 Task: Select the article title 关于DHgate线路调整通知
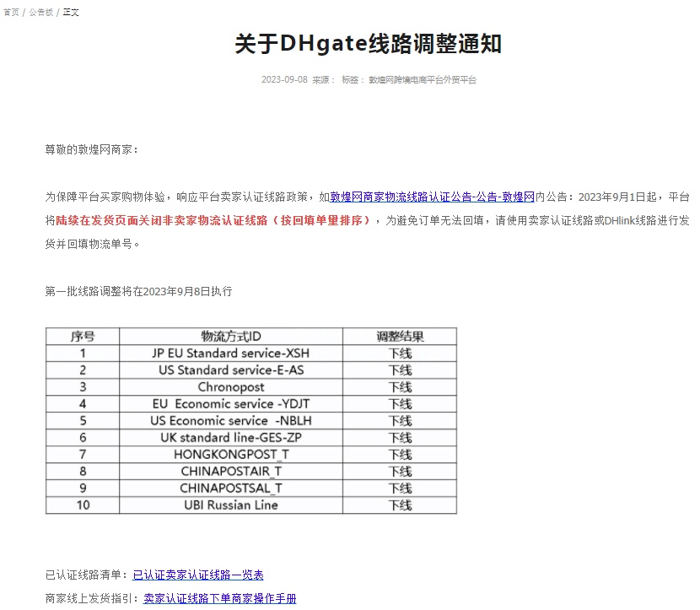point(369,44)
